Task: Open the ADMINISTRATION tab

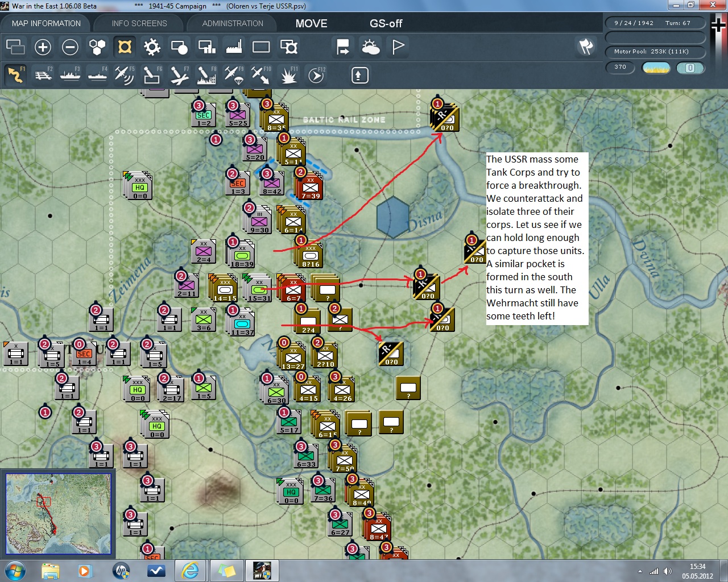Action: (x=233, y=23)
